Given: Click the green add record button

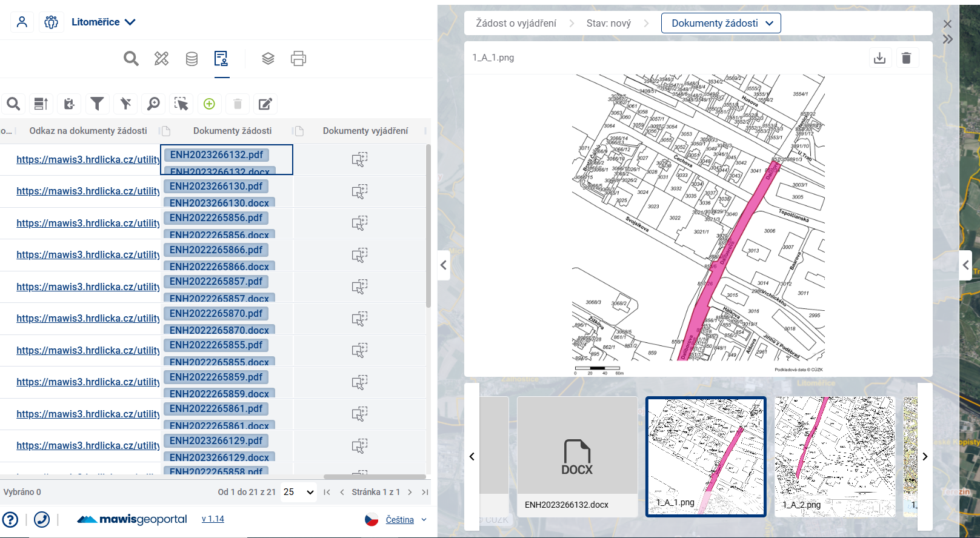Looking at the screenshot, I should pos(209,104).
